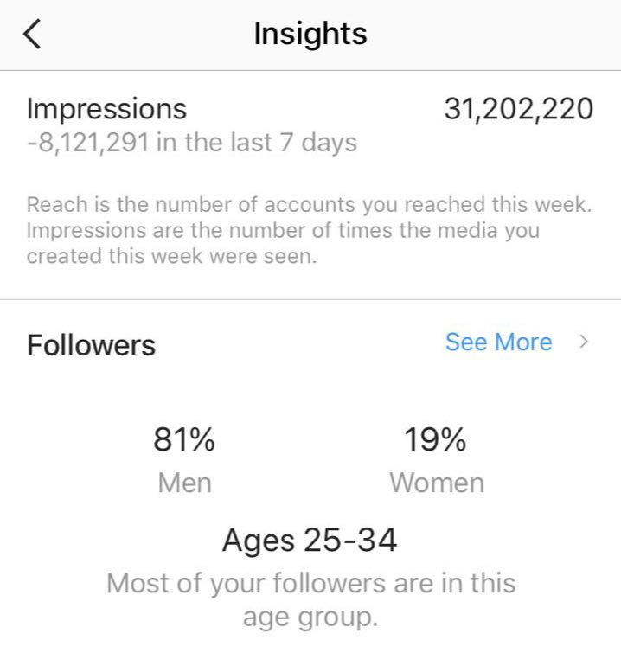Click the divider line above Followers

310,299
